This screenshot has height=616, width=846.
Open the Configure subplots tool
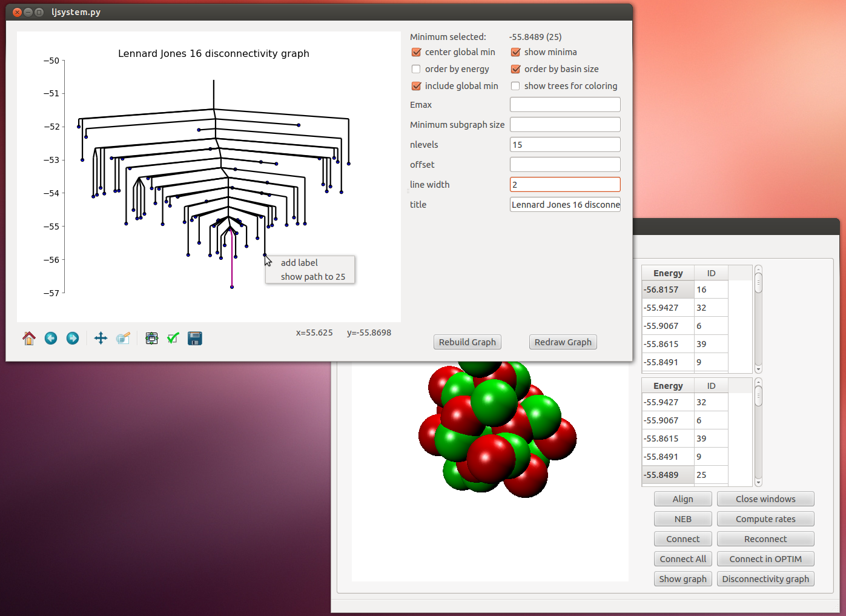pos(151,339)
